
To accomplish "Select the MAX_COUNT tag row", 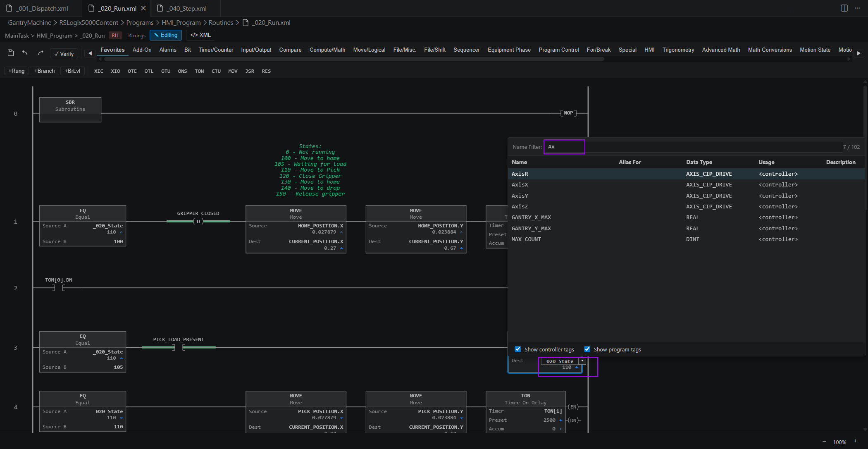I will point(686,239).
